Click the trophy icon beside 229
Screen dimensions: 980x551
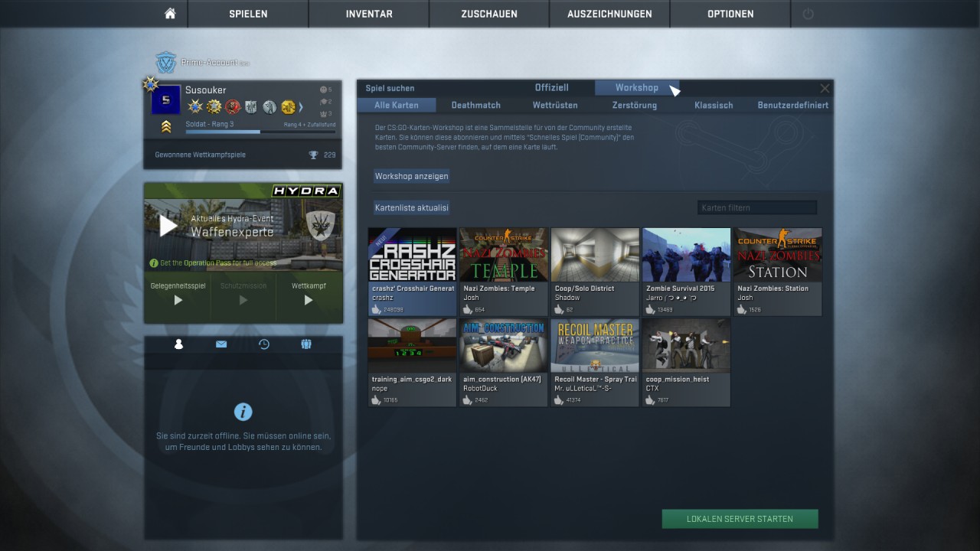[x=313, y=155]
